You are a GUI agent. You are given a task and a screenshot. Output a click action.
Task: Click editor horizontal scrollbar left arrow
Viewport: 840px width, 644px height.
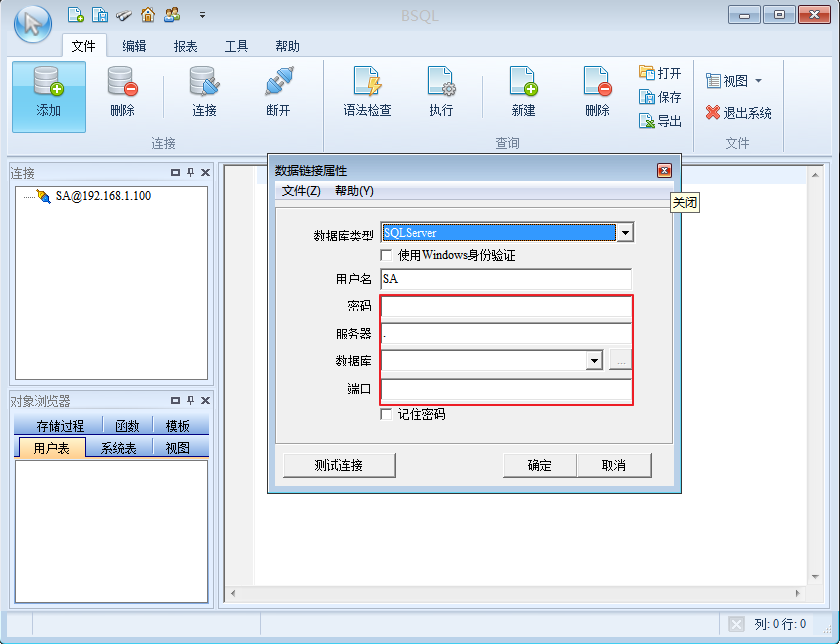pos(233,593)
